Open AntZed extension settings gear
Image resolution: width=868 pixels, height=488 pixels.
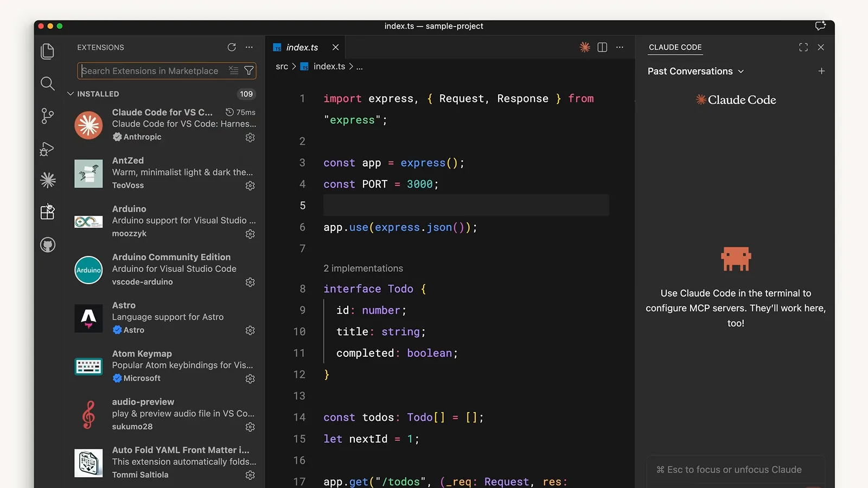pos(250,186)
